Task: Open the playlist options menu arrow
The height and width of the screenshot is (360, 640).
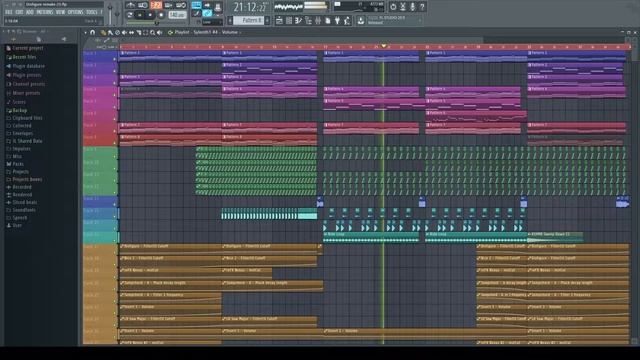Action: [x=85, y=32]
